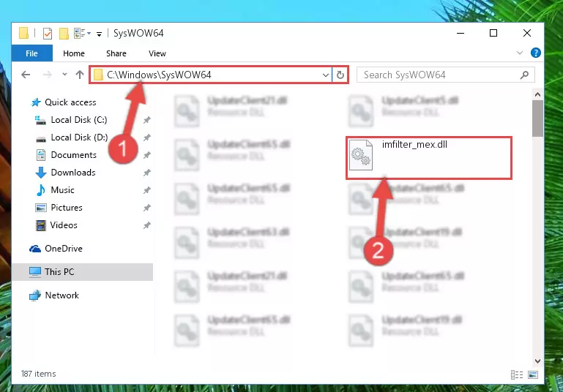Screen dimensions: 563x392
Task: Click the scroll up arrow of the file list
Action: tap(537, 94)
